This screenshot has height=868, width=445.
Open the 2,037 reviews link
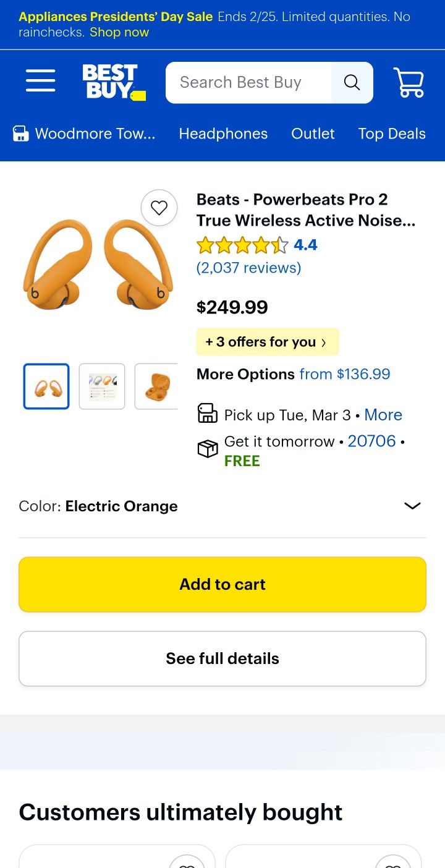pos(248,268)
